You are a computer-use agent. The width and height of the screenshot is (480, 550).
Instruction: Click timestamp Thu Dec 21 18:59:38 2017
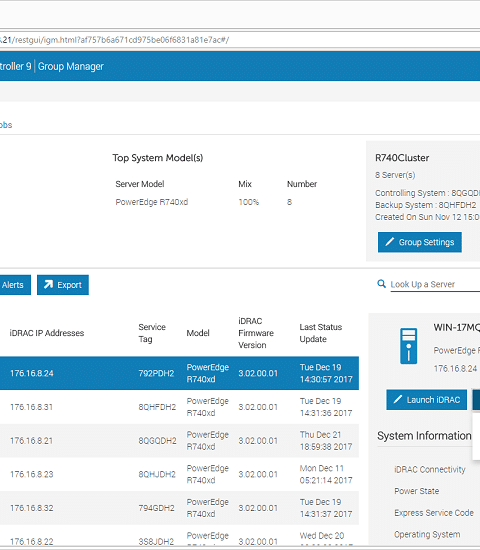(326, 441)
